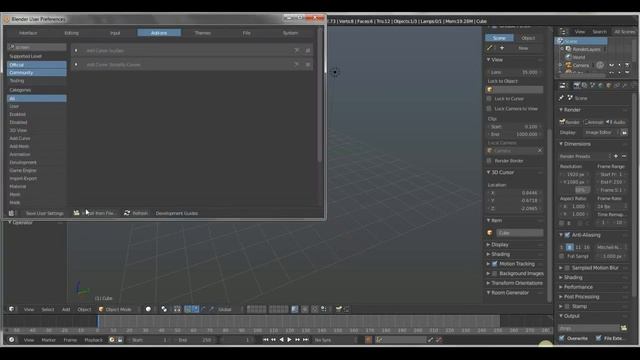This screenshot has width=640, height=360.
Task: Enable Render Border checkbox
Action: point(489,161)
